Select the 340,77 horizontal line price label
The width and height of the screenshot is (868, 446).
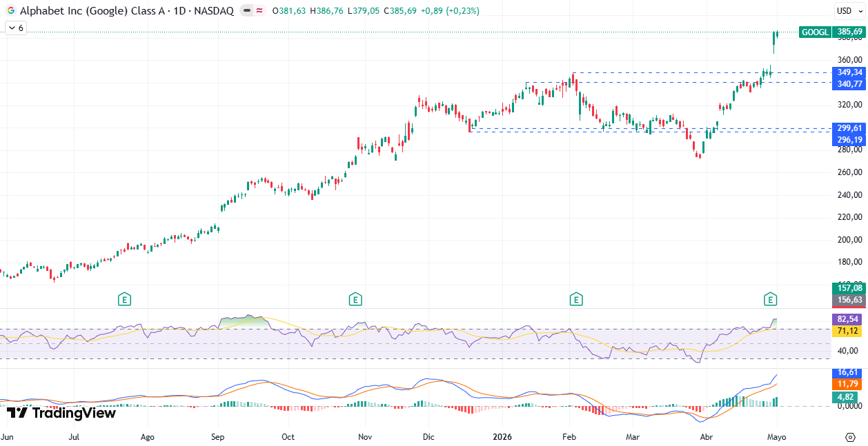(849, 84)
